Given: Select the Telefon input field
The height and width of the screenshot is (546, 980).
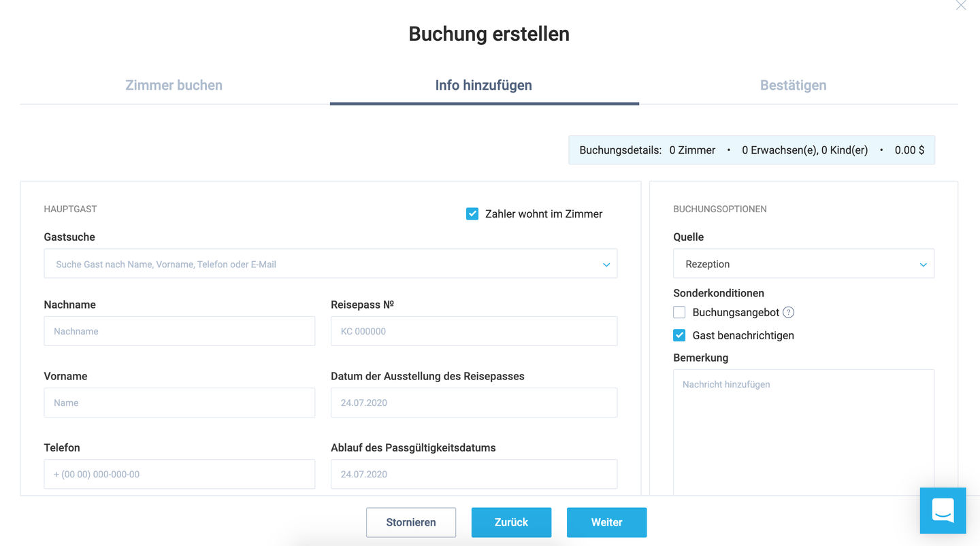Looking at the screenshot, I should 180,474.
